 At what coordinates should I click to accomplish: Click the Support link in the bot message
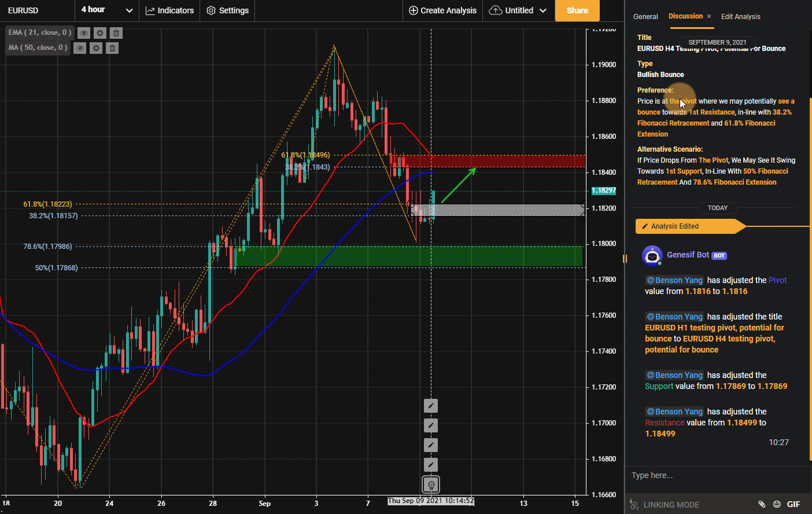[659, 386]
